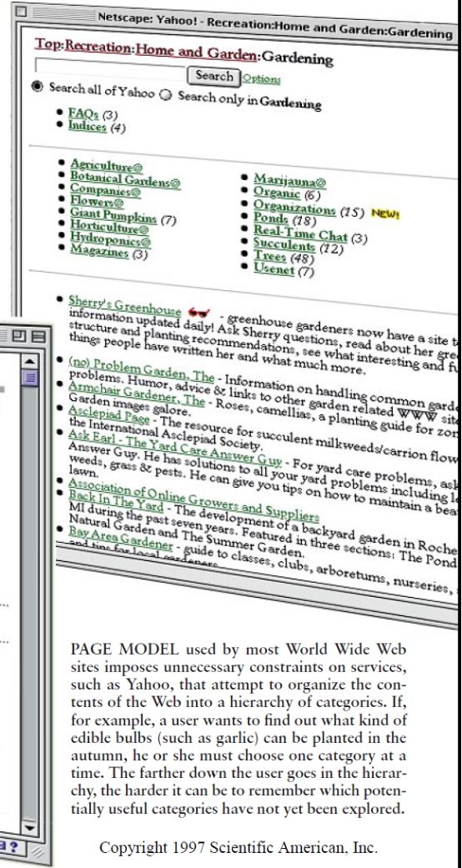Click the grey scrollbar track in the left window
Image resolution: width=462 pixels, height=868 pixels.
[31, 604]
